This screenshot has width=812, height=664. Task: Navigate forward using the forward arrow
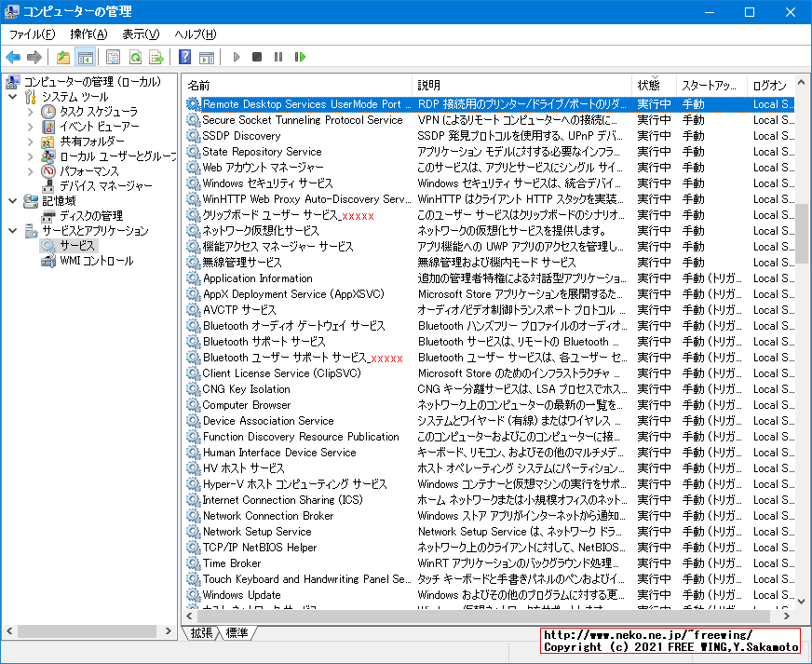click(34, 57)
